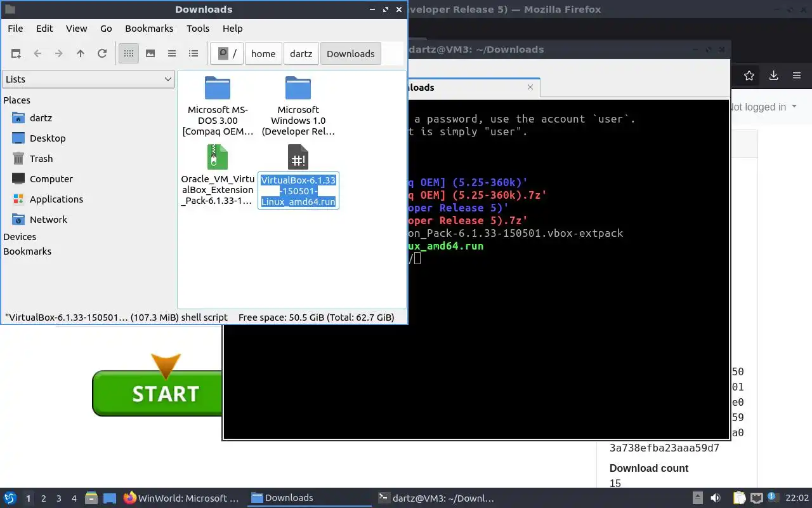Reload the Downloads folder view

(102, 54)
